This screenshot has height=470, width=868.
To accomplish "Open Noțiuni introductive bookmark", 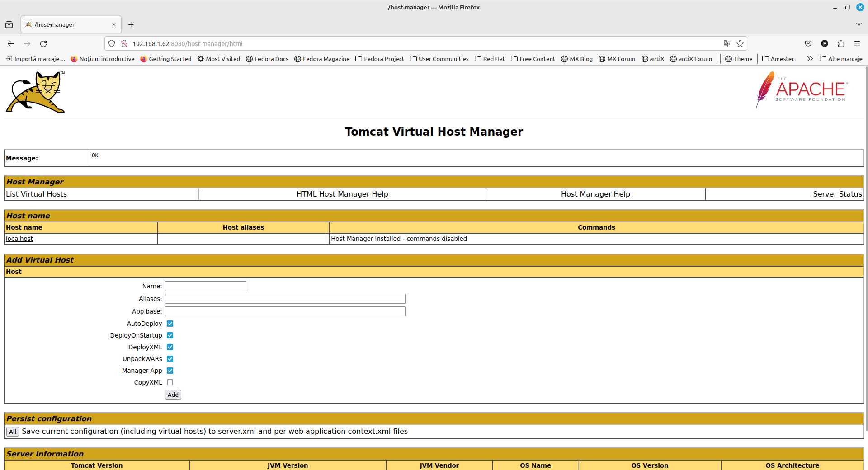I will pos(103,59).
